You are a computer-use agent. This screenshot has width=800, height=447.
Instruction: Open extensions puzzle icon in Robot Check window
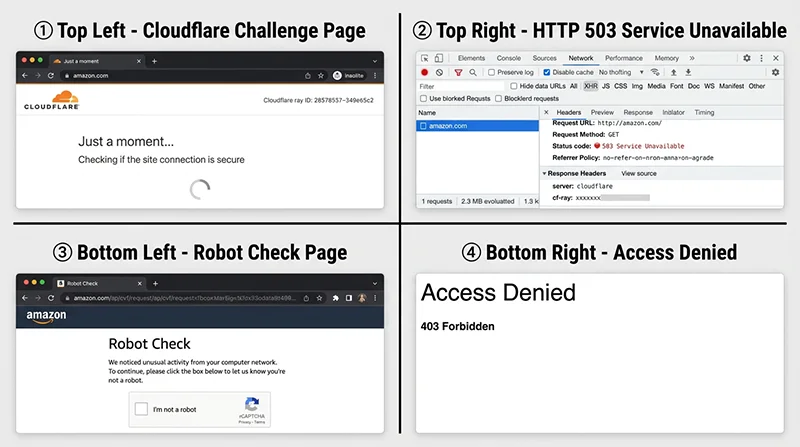pyautogui.click(x=335, y=298)
